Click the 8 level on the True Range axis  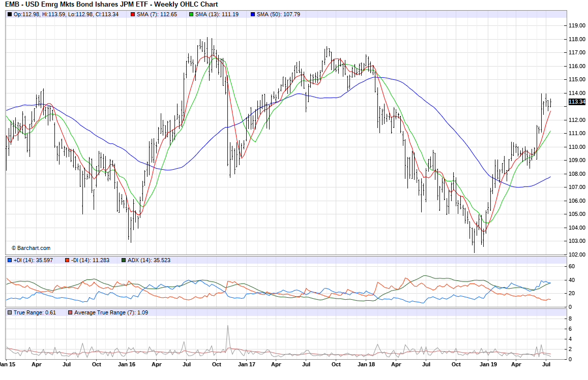click(570, 319)
